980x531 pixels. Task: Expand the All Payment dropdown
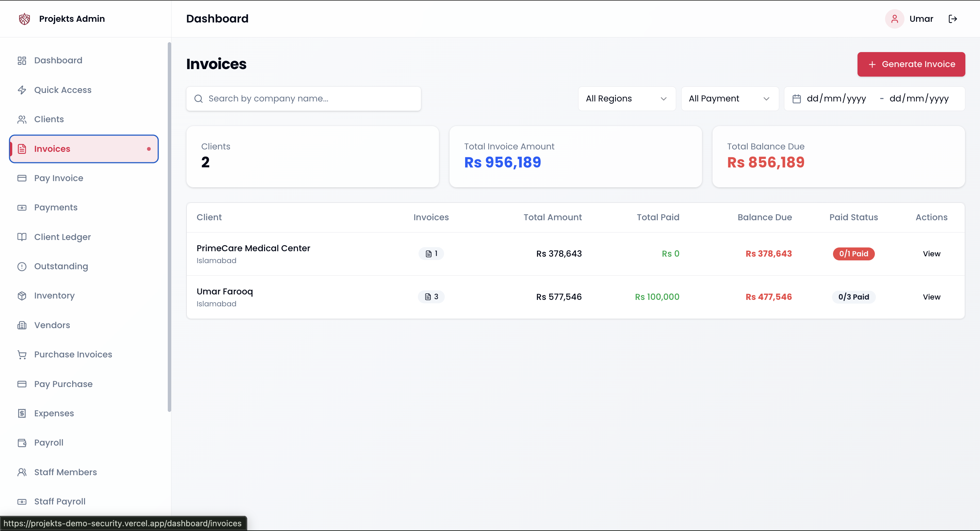coord(730,99)
